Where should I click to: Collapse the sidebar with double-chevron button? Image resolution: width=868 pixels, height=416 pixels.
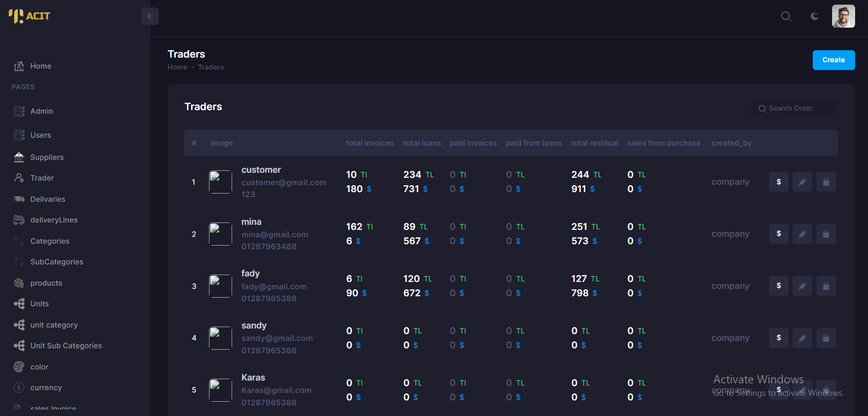[150, 17]
